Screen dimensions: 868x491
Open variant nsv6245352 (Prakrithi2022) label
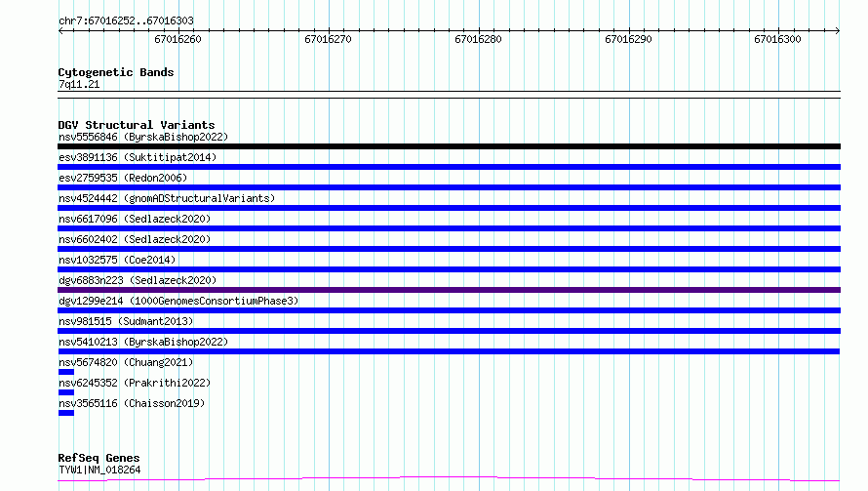point(135,383)
